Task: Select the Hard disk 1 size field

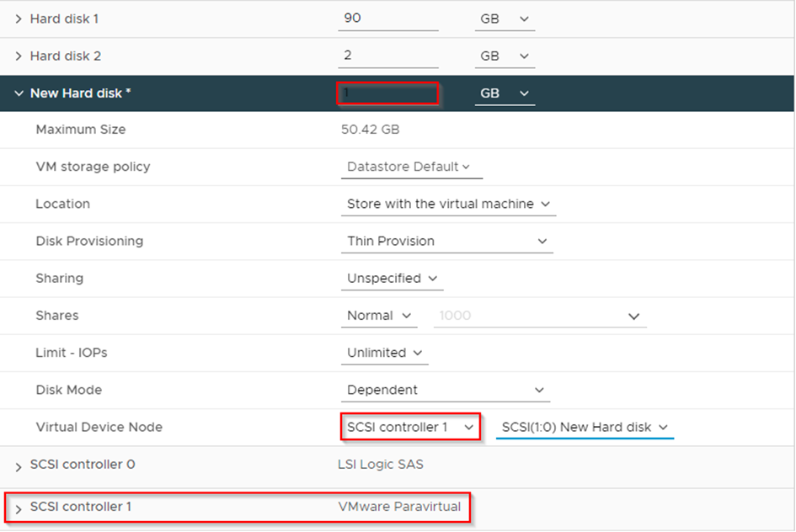Action: tap(387, 19)
